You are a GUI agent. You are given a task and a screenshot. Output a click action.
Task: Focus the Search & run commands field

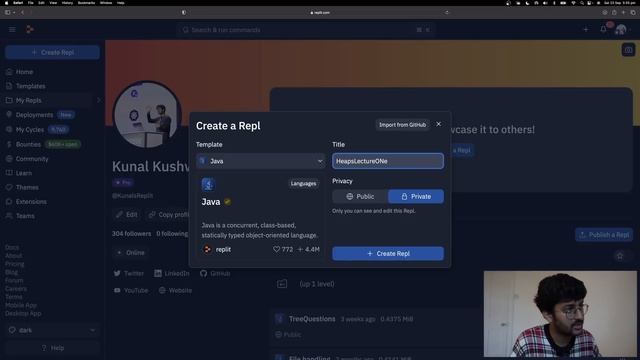[305, 30]
